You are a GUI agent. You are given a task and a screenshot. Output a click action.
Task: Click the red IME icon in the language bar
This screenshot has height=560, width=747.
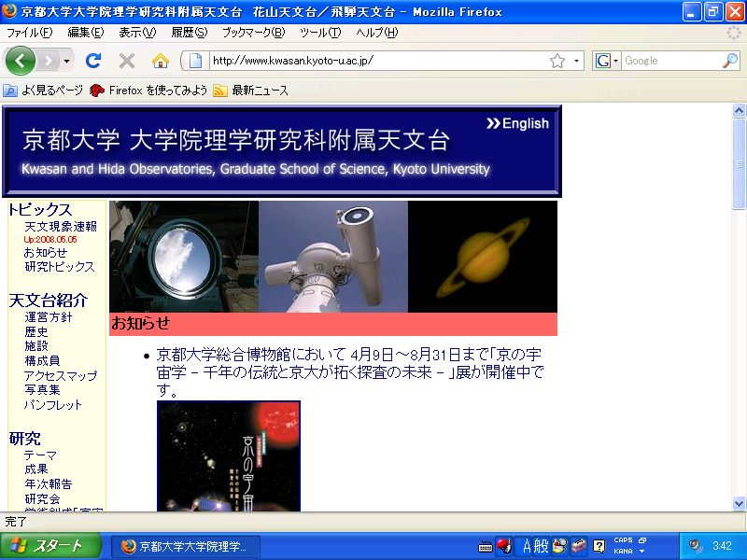(504, 546)
